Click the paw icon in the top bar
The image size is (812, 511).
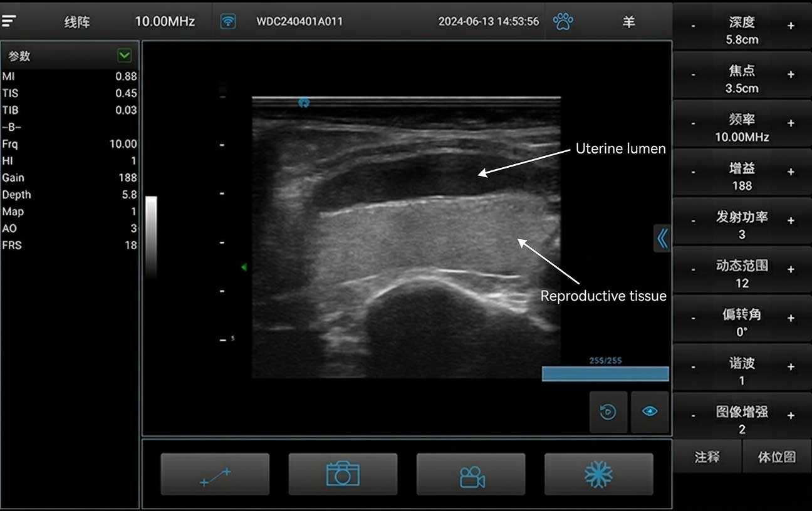point(563,21)
